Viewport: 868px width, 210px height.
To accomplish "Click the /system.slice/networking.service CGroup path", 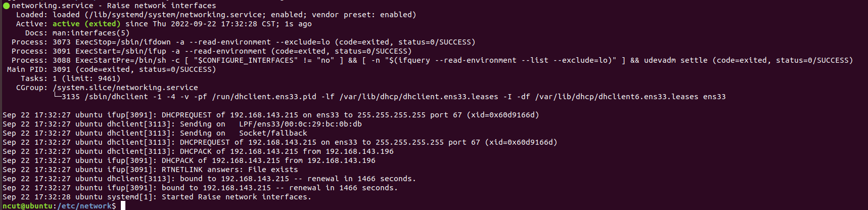I will [x=125, y=88].
